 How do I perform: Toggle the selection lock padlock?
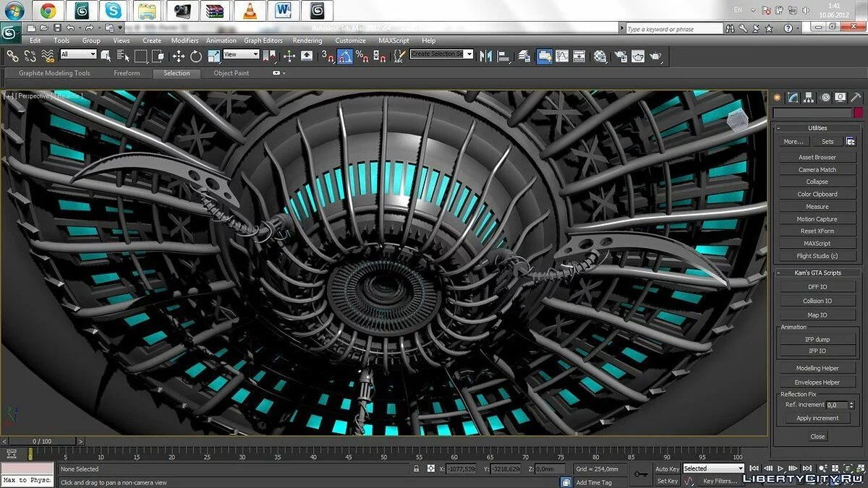[416, 468]
